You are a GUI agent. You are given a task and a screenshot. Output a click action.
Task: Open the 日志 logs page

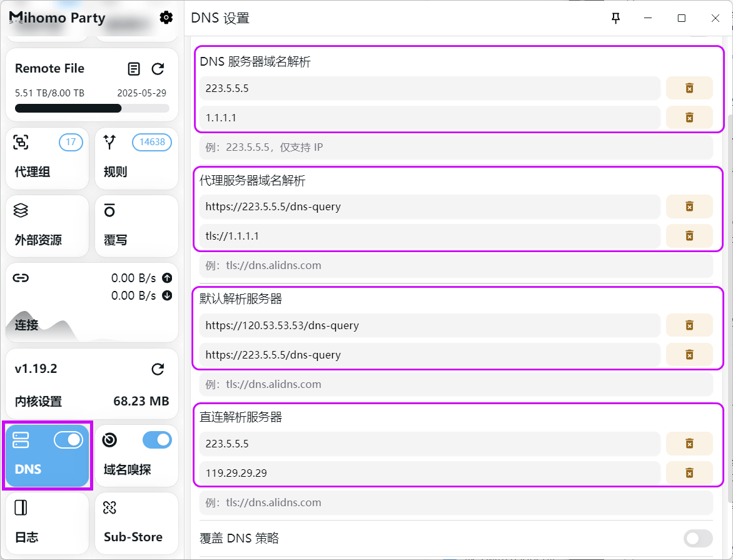pyautogui.click(x=47, y=523)
